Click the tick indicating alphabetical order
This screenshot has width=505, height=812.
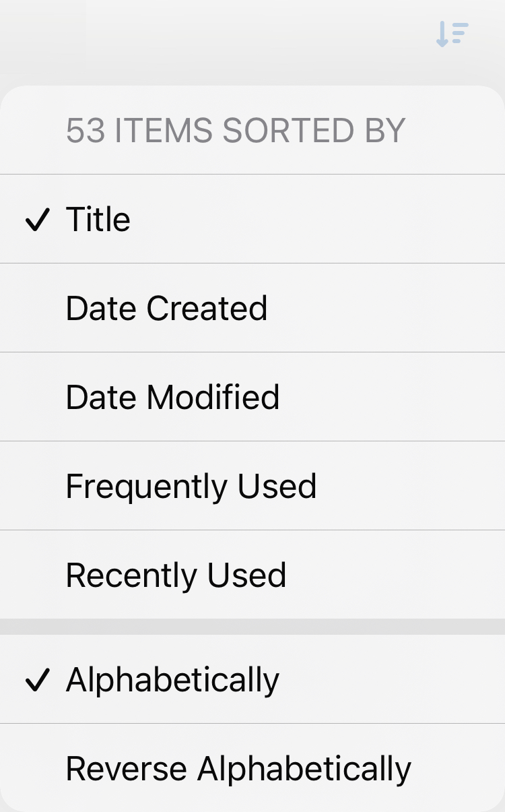38,679
